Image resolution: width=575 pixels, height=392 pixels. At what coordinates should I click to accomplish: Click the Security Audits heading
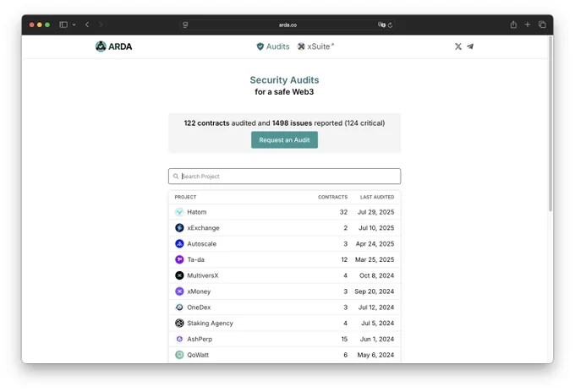coord(284,80)
